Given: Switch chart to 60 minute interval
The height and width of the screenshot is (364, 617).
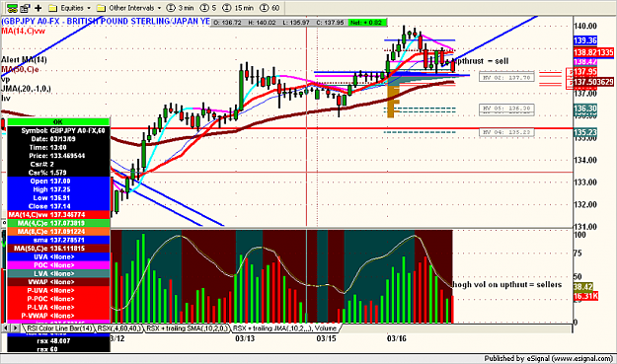Looking at the screenshot, I should [270, 8].
